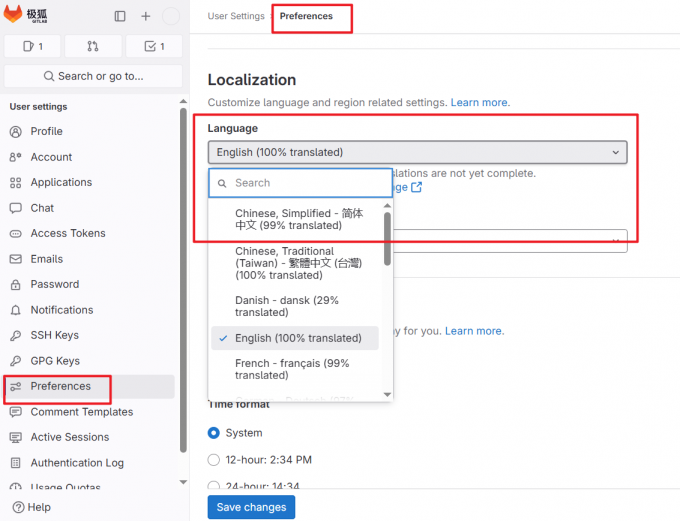Open the merge requests icon
This screenshot has width=680, height=521.
[93, 46]
